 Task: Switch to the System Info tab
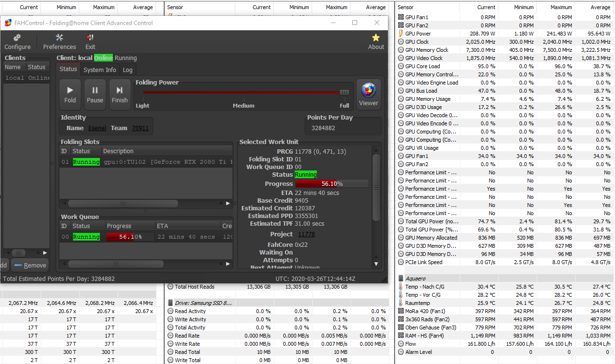[100, 70]
